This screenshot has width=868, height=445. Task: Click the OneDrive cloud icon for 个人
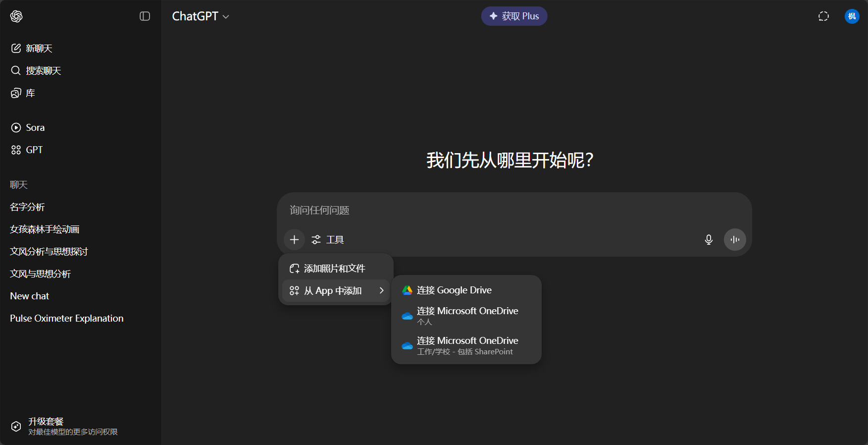click(407, 316)
